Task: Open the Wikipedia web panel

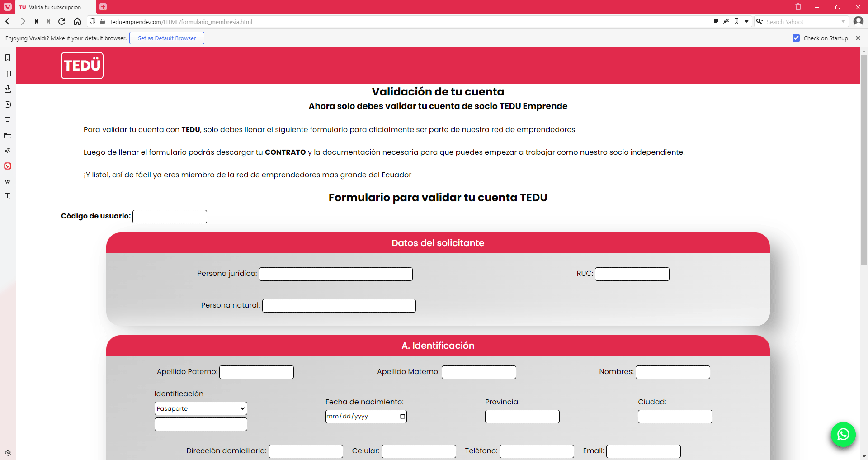Action: (8, 181)
